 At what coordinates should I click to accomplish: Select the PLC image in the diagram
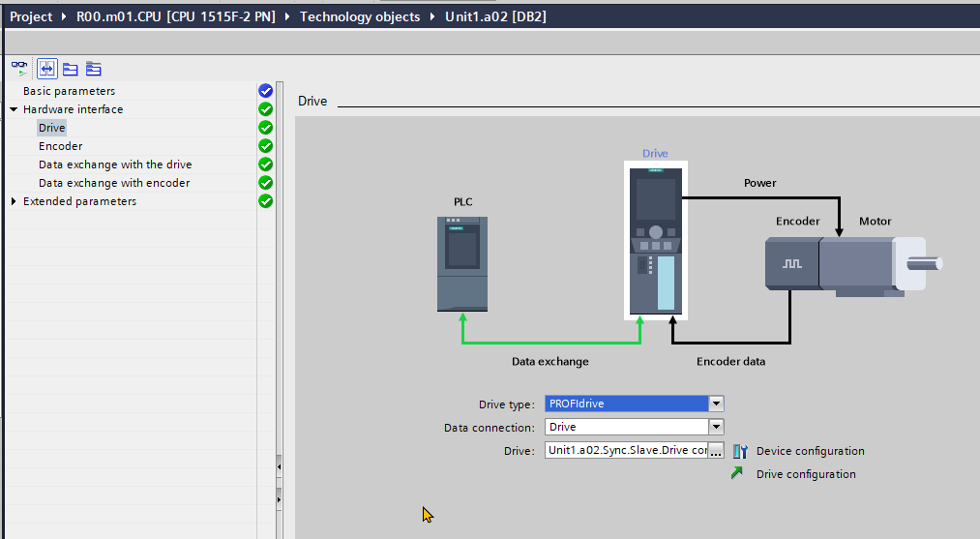(462, 264)
